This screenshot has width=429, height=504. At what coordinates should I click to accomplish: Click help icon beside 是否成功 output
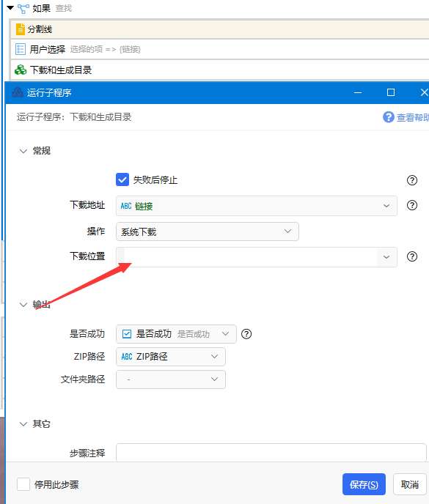[246, 334]
